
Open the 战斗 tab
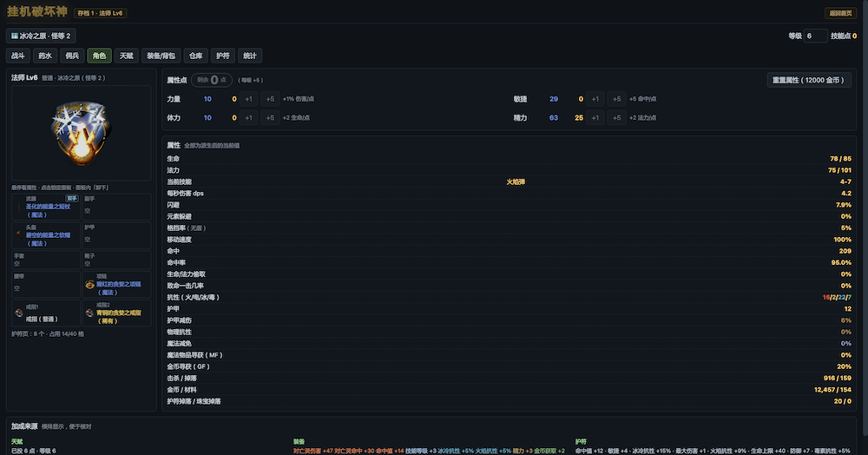tap(18, 56)
